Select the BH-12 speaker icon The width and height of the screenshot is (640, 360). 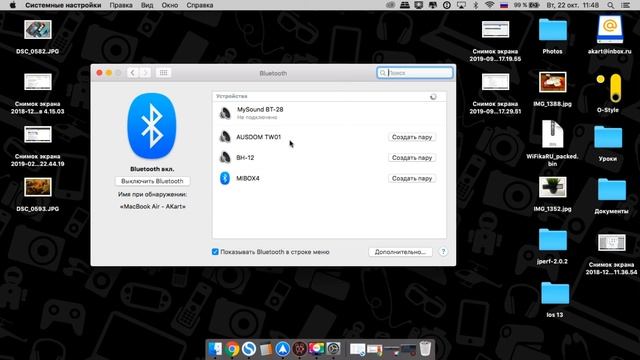click(x=225, y=157)
